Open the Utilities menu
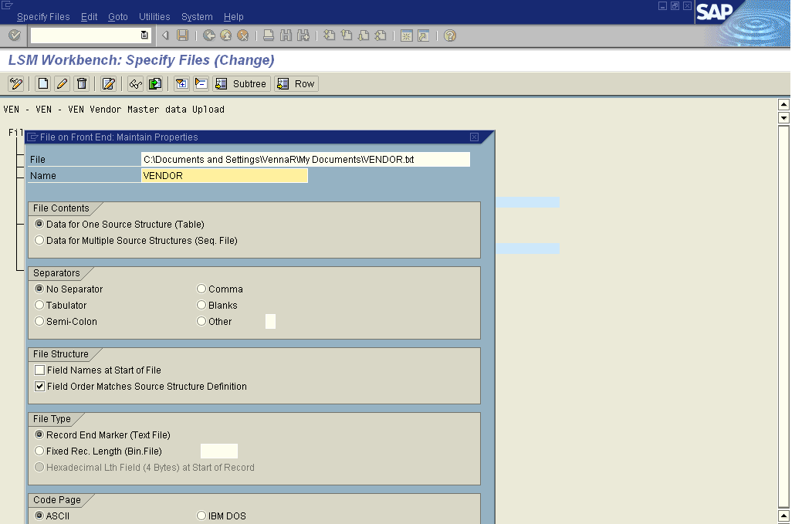This screenshot has width=812, height=524. pyautogui.click(x=154, y=16)
